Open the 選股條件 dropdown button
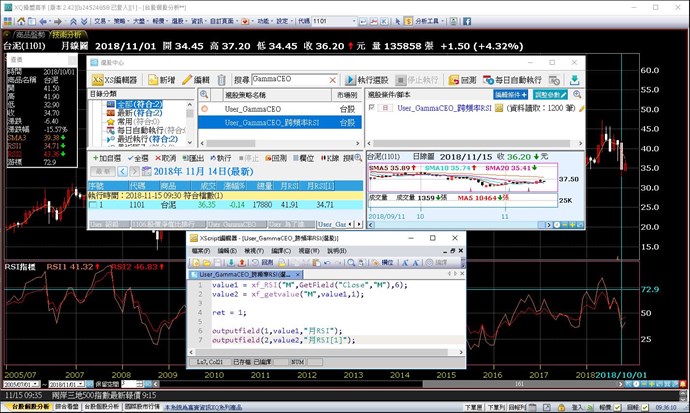This screenshot has height=413, width=690. (x=509, y=93)
